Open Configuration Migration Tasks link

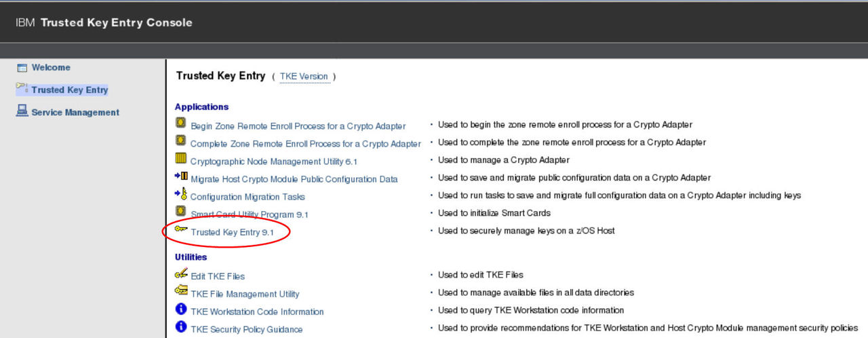(248, 197)
